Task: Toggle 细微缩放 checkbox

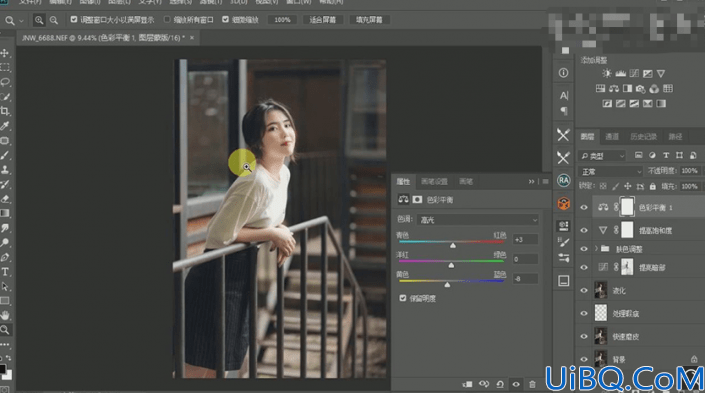Action: pyautogui.click(x=225, y=19)
